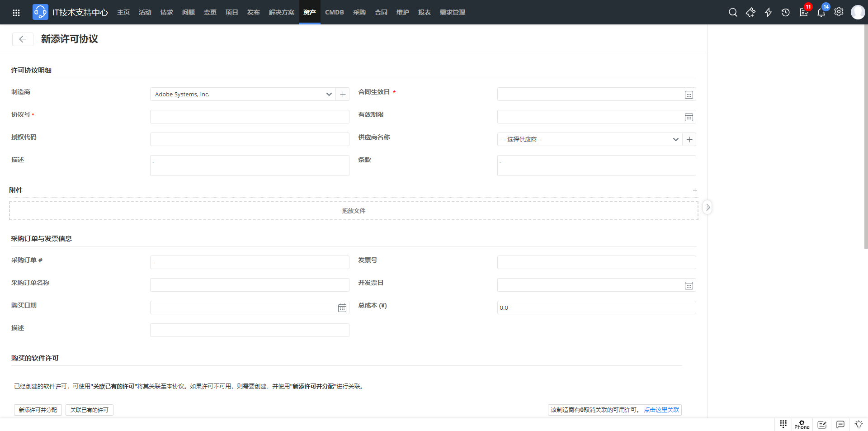Select the 资产 tab

pos(310,12)
